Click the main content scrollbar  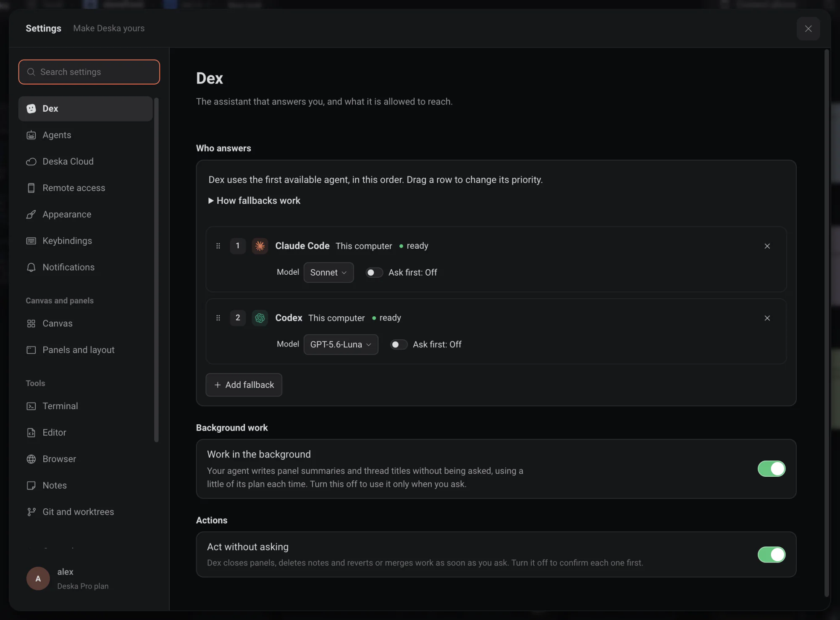(826, 323)
